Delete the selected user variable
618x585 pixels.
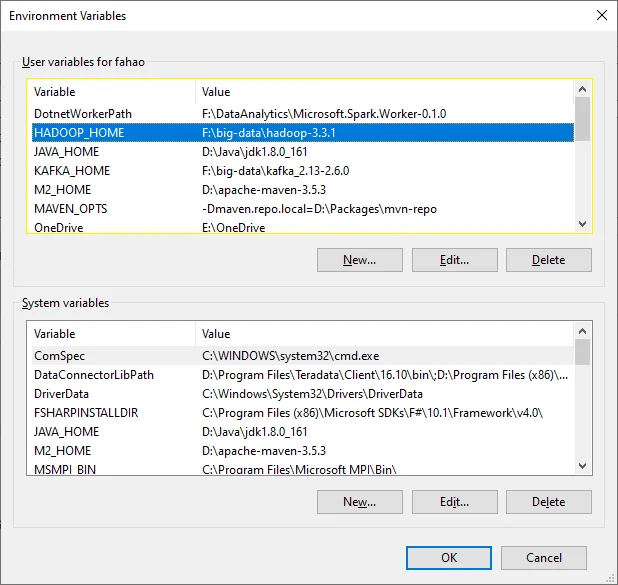(x=548, y=260)
